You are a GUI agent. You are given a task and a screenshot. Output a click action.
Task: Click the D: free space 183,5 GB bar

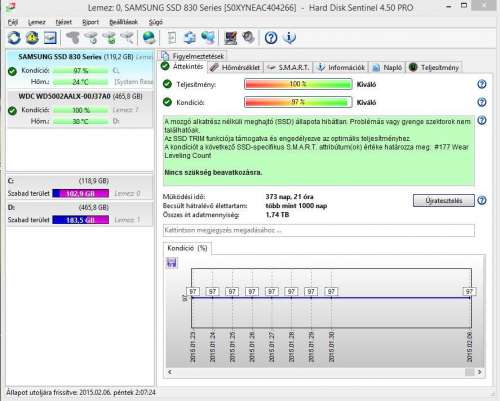point(81,220)
